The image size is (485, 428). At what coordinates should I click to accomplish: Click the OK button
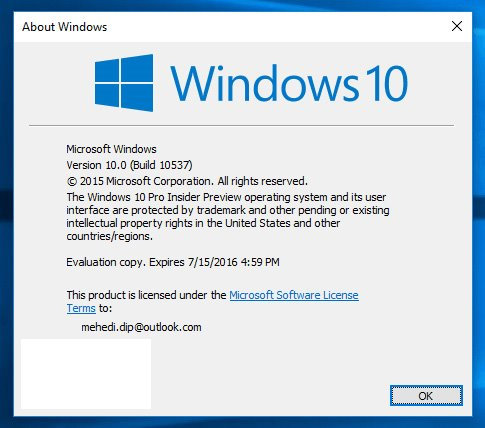point(426,396)
